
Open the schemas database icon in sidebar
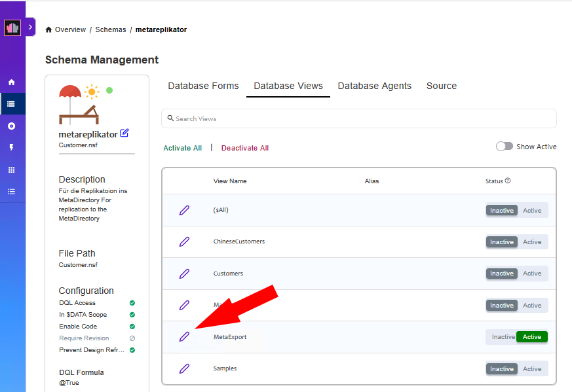pos(11,103)
